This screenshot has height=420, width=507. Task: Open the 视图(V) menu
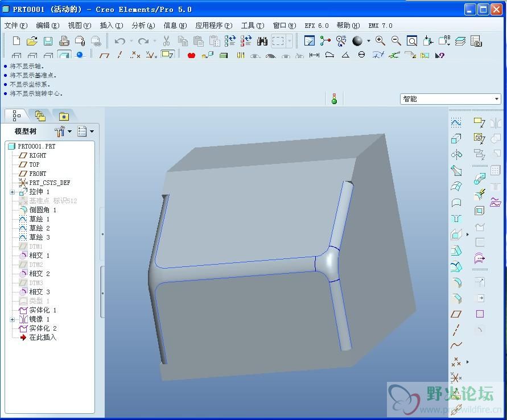coord(80,26)
